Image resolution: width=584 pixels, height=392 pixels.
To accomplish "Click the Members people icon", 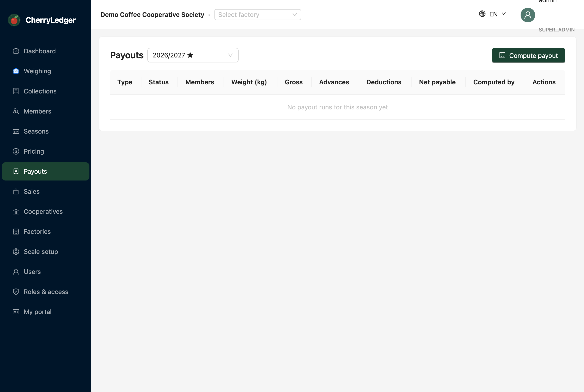I will click(16, 111).
